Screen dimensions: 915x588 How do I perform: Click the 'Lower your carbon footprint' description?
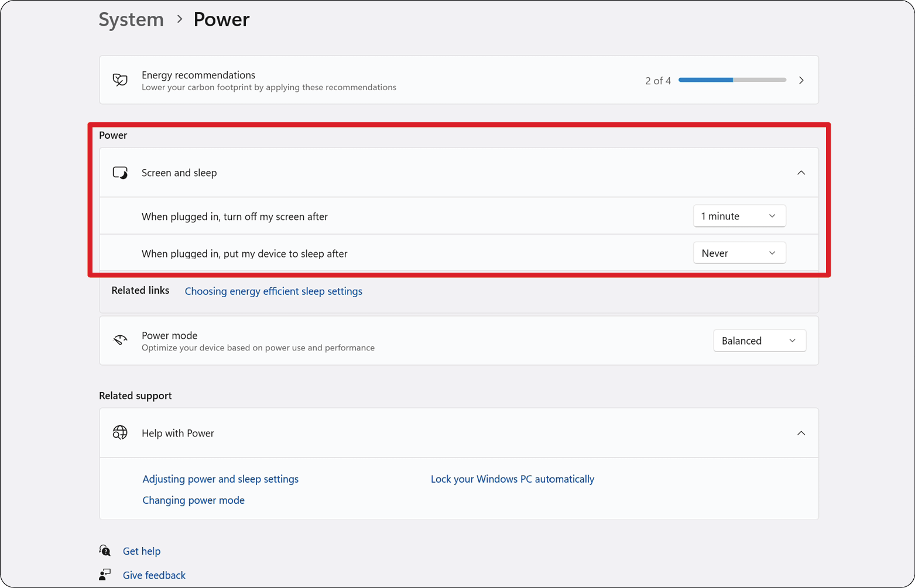[x=269, y=87]
